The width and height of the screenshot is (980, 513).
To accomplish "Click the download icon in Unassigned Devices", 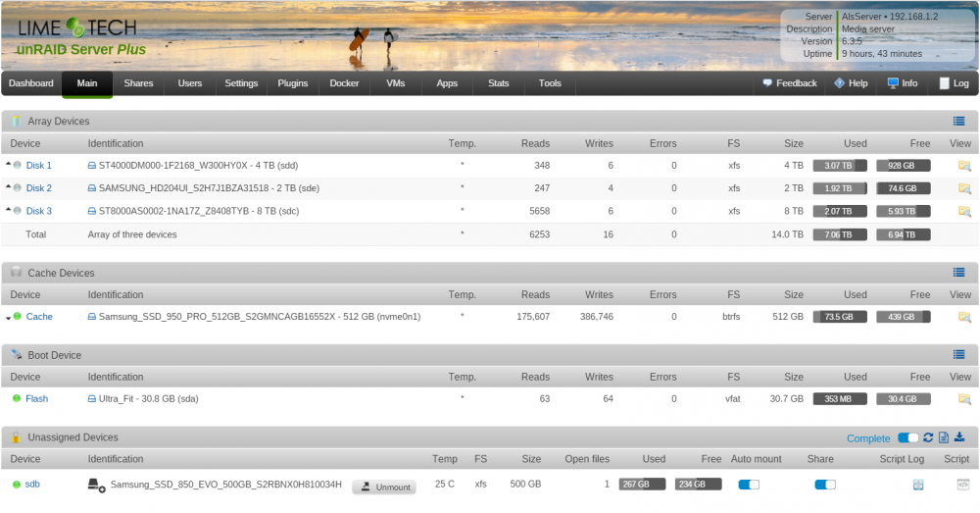I will (959, 437).
